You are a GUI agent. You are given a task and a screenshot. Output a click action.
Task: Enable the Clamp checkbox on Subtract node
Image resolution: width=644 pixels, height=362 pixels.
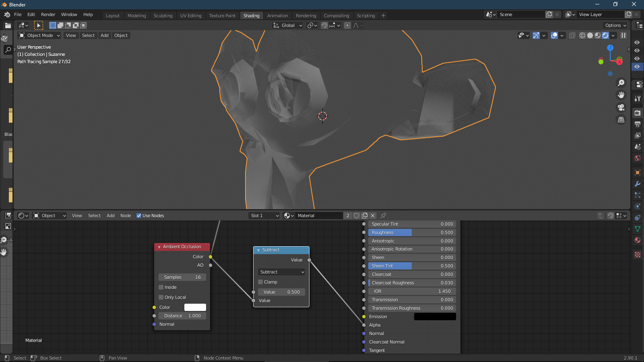[260, 282]
